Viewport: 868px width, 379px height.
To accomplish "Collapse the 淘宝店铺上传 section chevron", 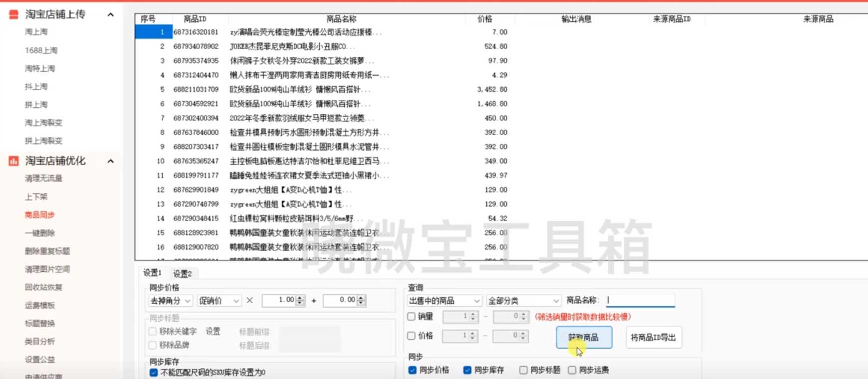I will 110,14.
